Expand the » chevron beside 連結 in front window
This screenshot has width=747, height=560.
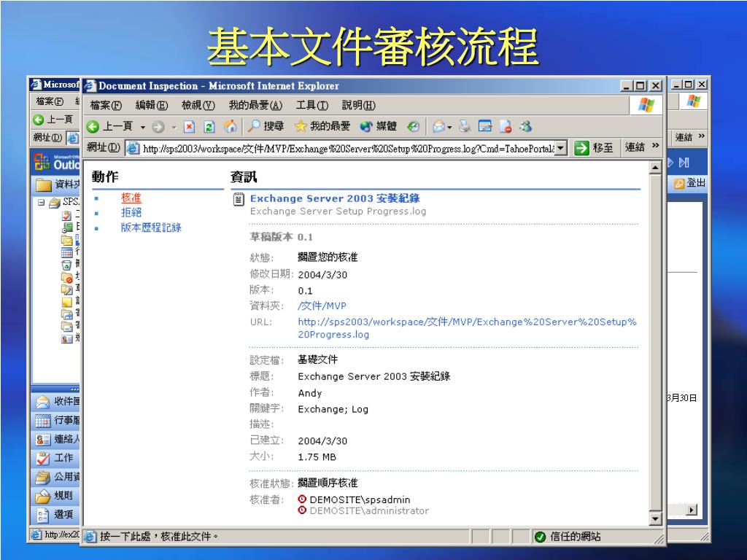(656, 146)
